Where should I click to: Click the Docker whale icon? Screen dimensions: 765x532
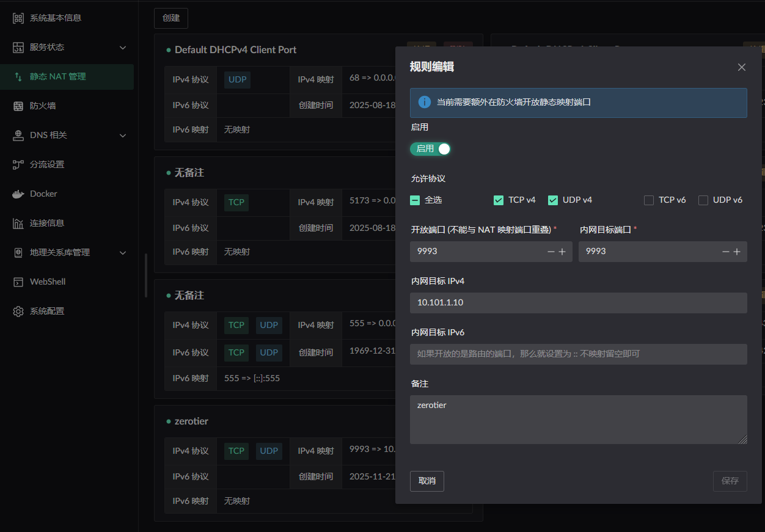coord(18,194)
